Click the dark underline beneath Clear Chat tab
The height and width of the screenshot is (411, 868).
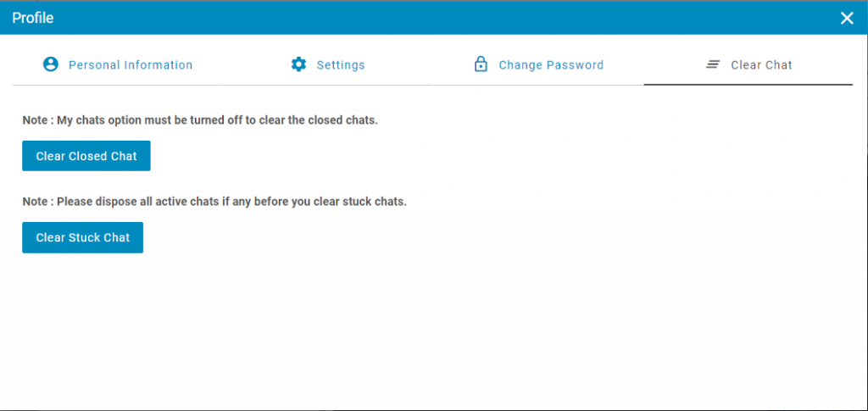[x=748, y=85]
